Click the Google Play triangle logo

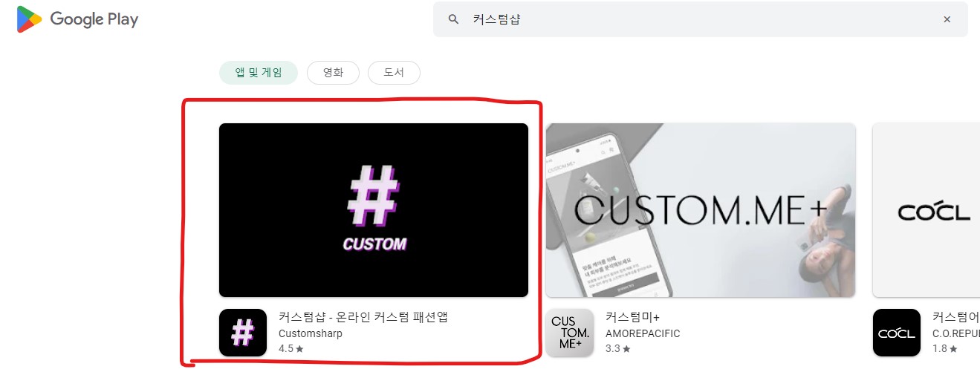tap(30, 19)
